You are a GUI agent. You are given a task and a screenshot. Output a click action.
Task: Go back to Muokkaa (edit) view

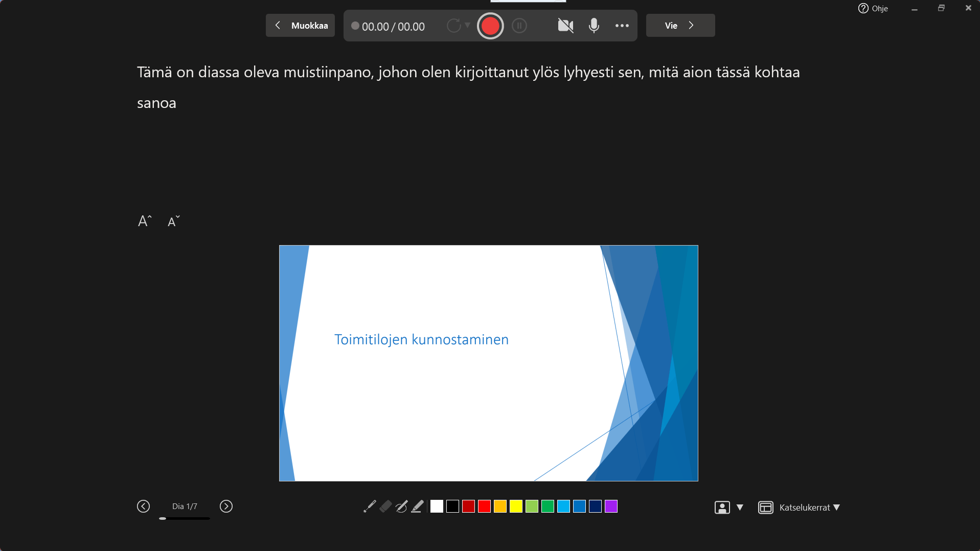pyautogui.click(x=300, y=26)
